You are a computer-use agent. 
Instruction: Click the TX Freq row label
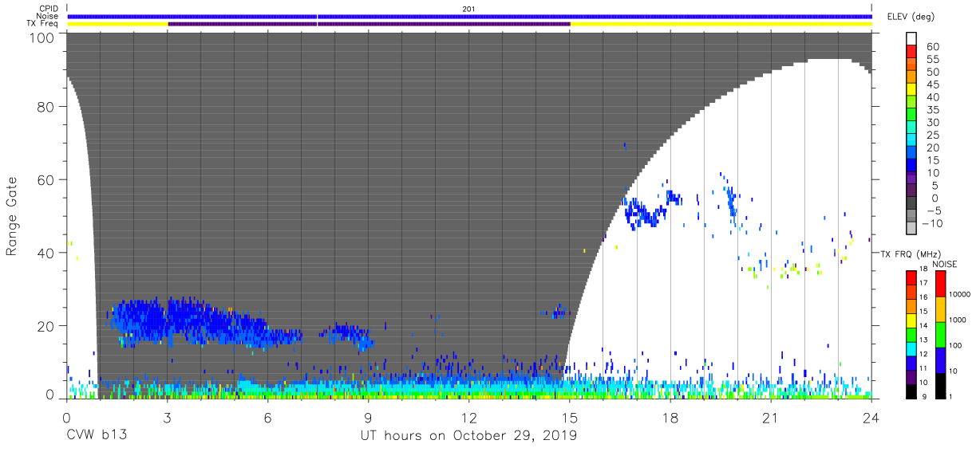pyautogui.click(x=43, y=23)
